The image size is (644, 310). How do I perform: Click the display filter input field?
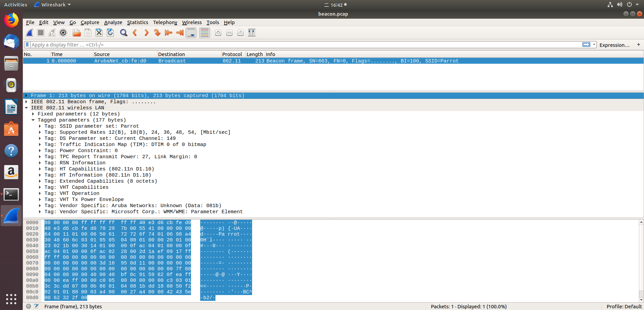pos(305,44)
